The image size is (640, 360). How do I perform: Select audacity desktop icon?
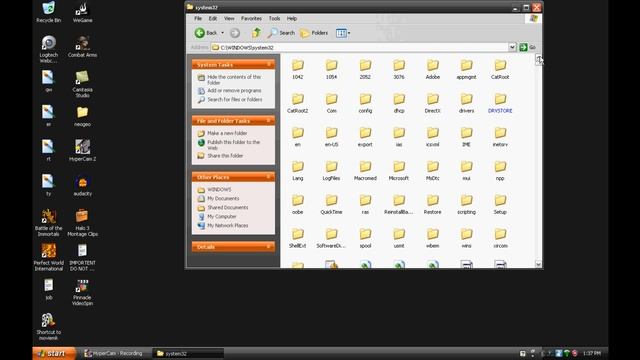[x=82, y=185]
